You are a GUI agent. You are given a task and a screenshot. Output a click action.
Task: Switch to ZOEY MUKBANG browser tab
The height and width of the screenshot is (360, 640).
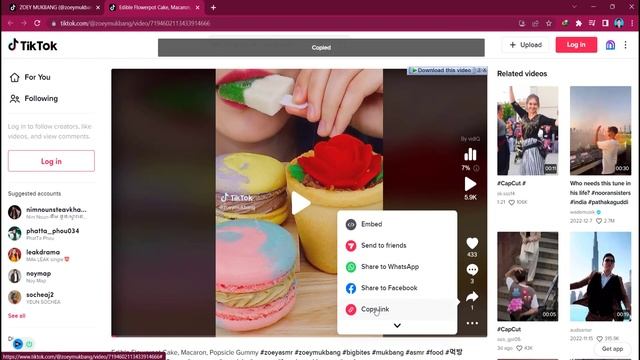53,7
